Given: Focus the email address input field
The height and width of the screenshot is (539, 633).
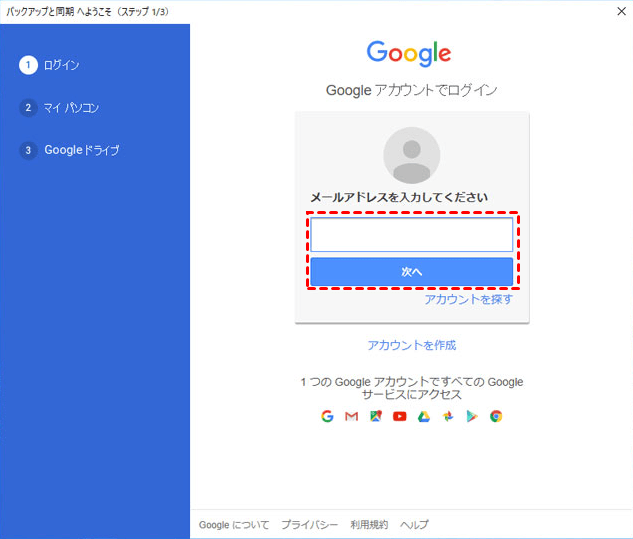Looking at the screenshot, I should click(411, 235).
